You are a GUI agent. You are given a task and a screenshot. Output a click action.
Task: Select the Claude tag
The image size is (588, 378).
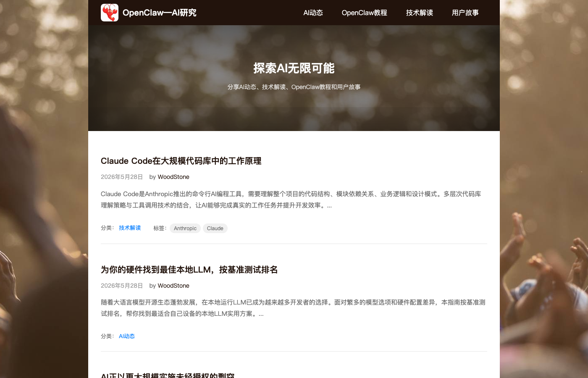(215, 228)
